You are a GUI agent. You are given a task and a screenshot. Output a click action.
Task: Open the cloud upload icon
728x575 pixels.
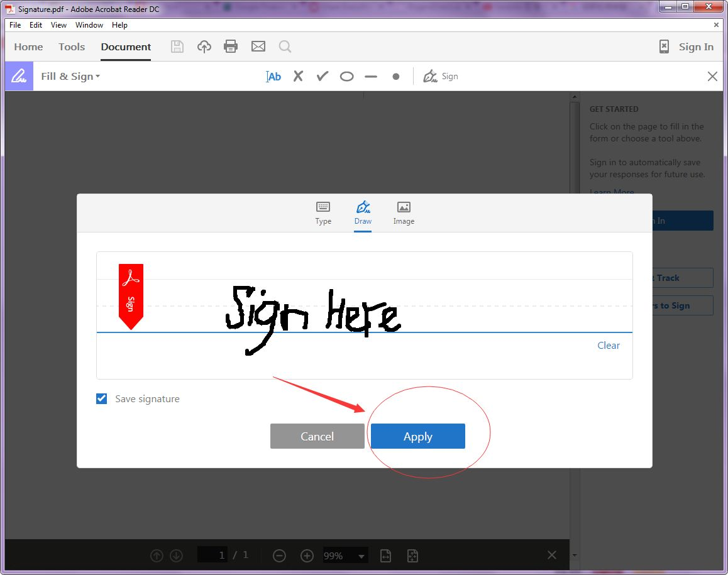point(204,47)
